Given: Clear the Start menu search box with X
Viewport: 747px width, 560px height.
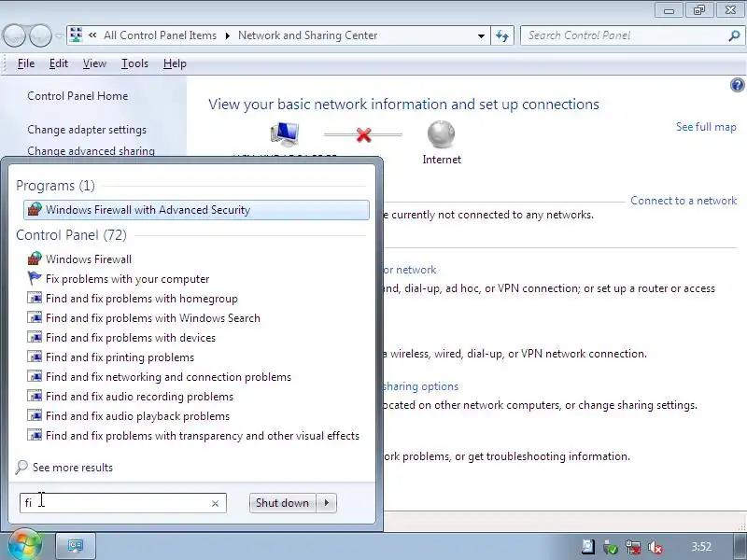Looking at the screenshot, I should [x=215, y=503].
